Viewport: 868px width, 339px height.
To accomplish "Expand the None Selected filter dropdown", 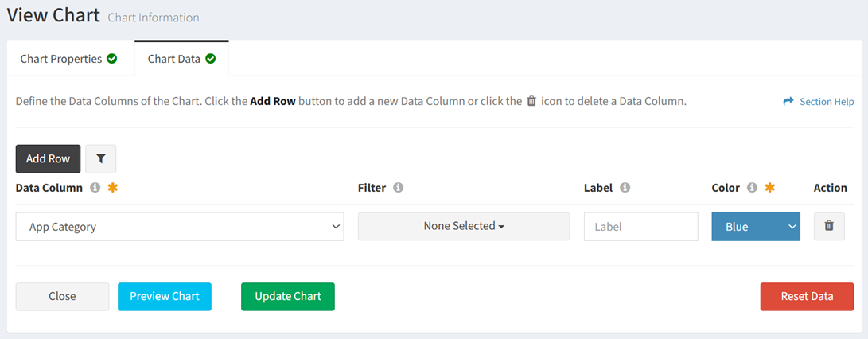I will [x=464, y=226].
